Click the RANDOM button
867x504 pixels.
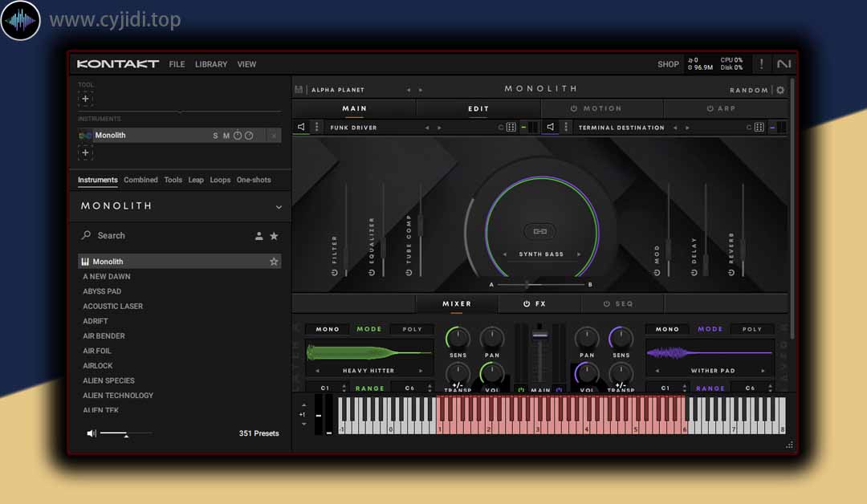(x=749, y=90)
